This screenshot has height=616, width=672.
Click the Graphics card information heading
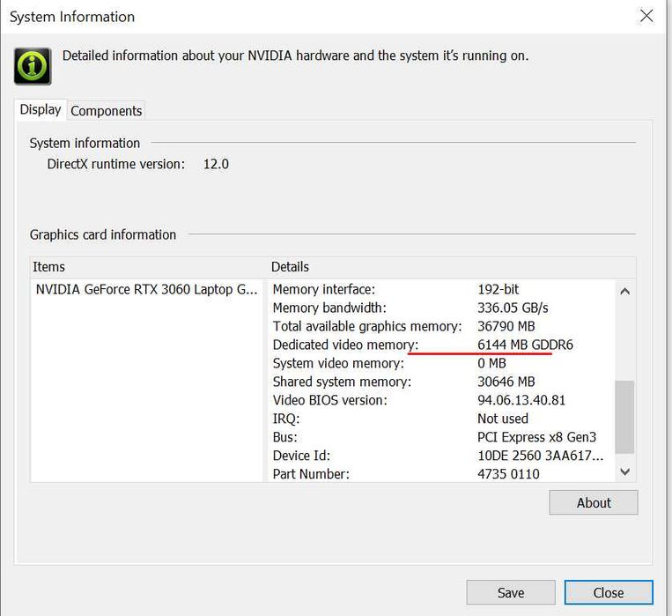tap(103, 235)
